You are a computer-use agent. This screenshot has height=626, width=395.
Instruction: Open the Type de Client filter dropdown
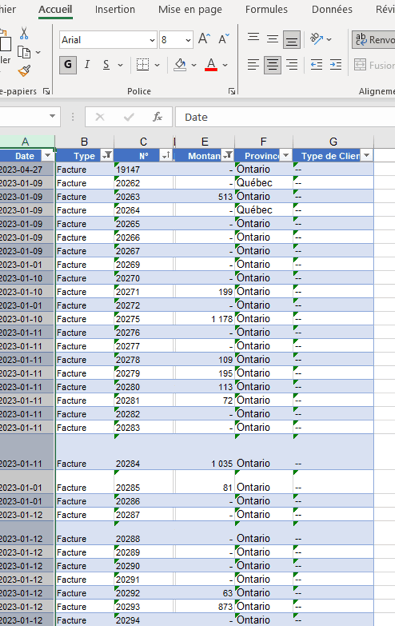[366, 155]
